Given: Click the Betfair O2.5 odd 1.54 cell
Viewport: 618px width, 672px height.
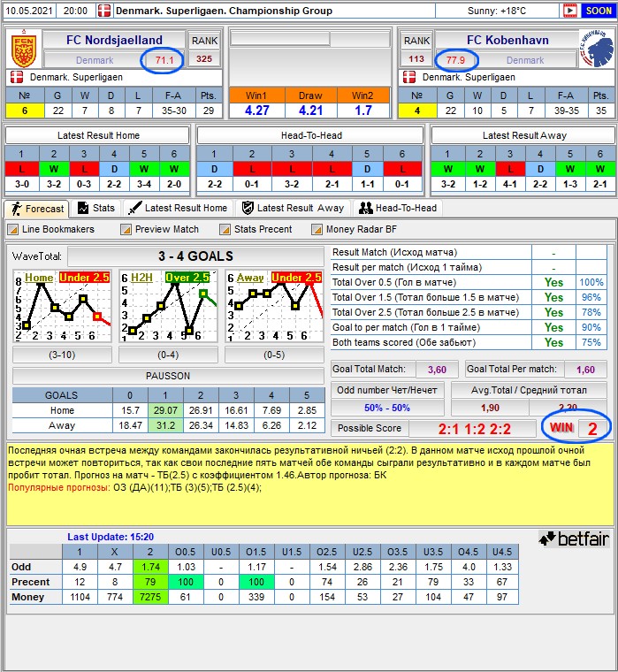Looking at the screenshot, I should (x=327, y=567).
